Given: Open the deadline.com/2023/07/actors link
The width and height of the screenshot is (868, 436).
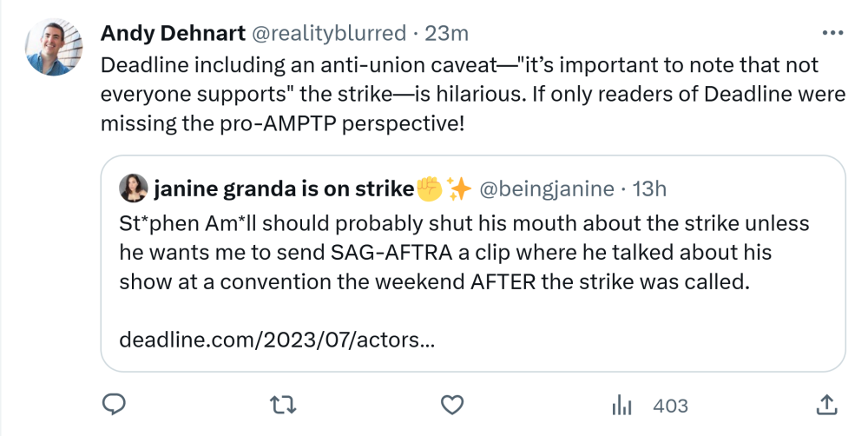Looking at the screenshot, I should click(276, 338).
